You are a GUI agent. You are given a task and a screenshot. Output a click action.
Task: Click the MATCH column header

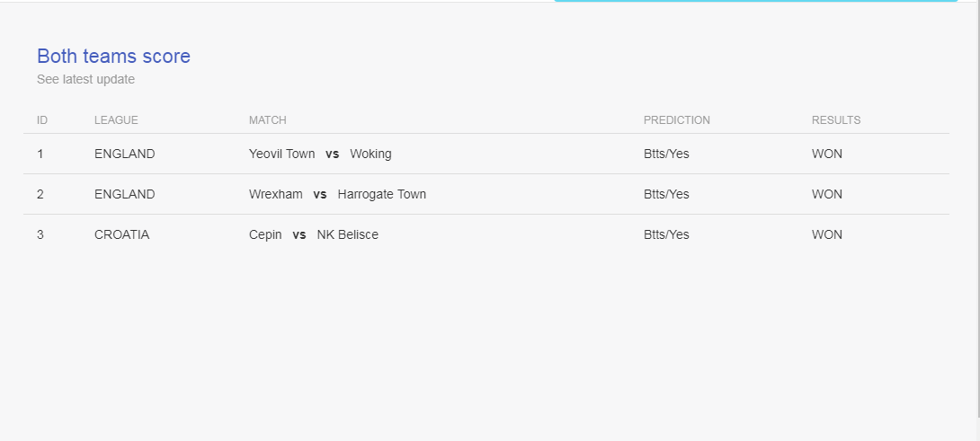[x=268, y=120]
